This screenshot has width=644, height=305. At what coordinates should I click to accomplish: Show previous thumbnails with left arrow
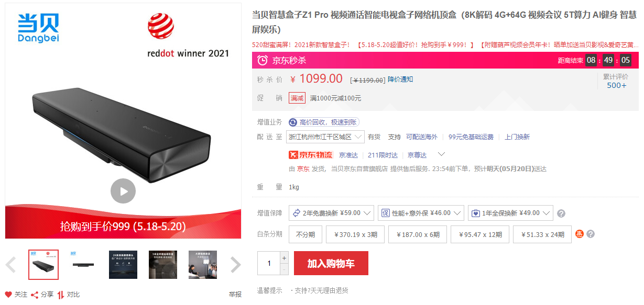10,265
